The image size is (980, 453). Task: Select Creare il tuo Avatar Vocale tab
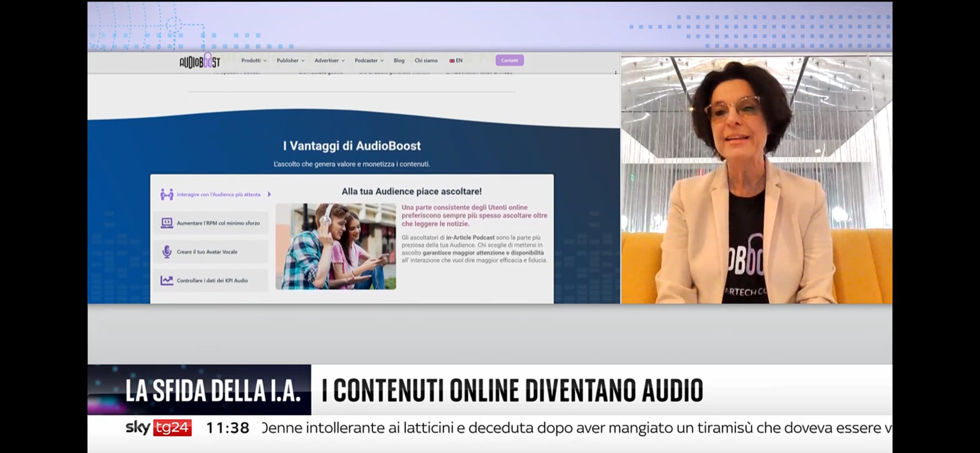pos(211,252)
